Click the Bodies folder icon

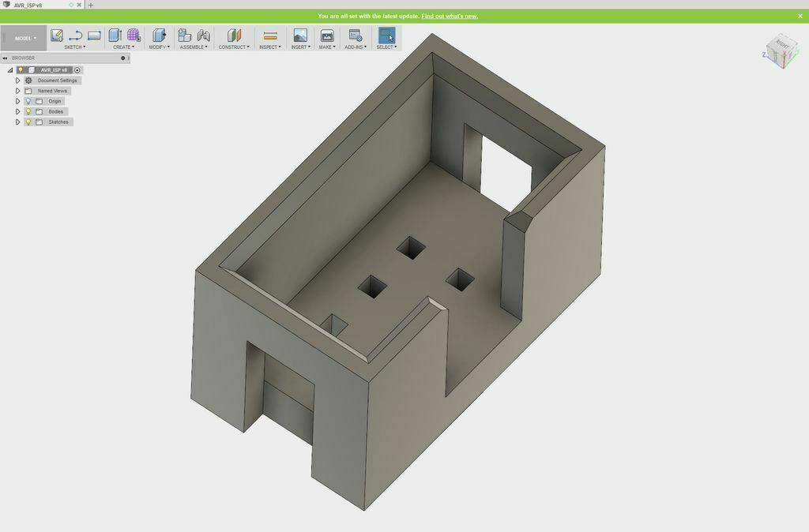click(40, 111)
